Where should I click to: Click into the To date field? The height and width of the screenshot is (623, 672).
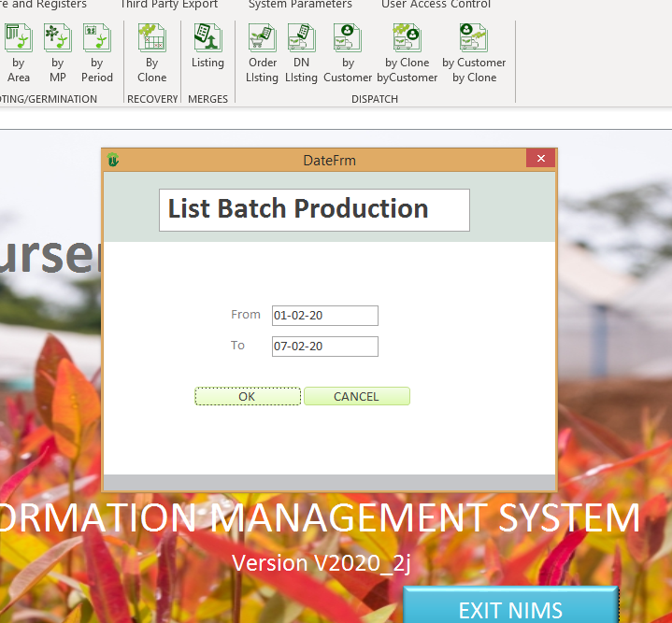324,347
